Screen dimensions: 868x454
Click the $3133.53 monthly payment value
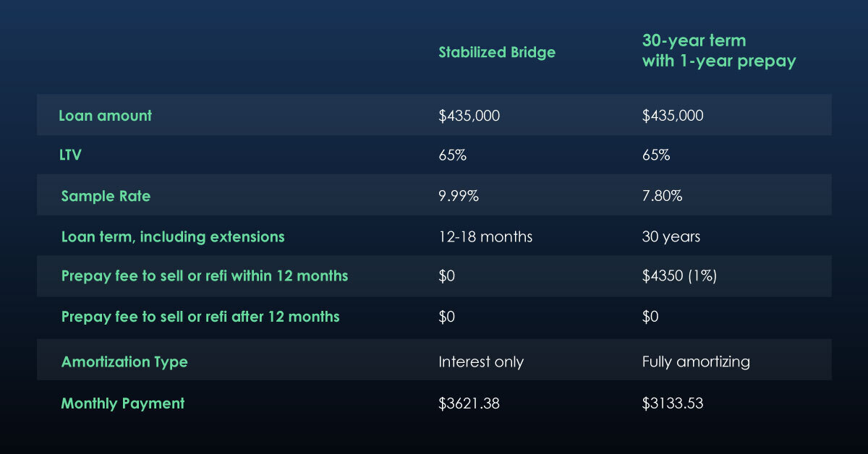click(x=672, y=403)
